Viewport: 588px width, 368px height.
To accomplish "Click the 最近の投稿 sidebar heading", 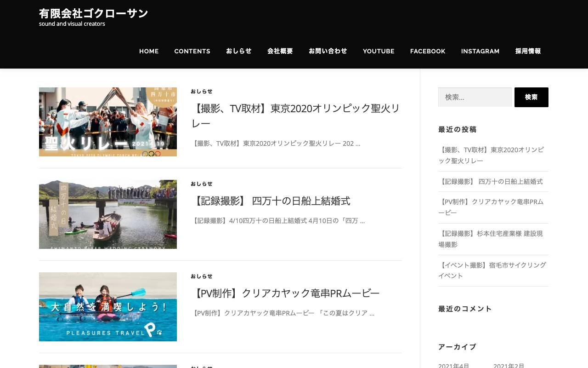I will [458, 129].
